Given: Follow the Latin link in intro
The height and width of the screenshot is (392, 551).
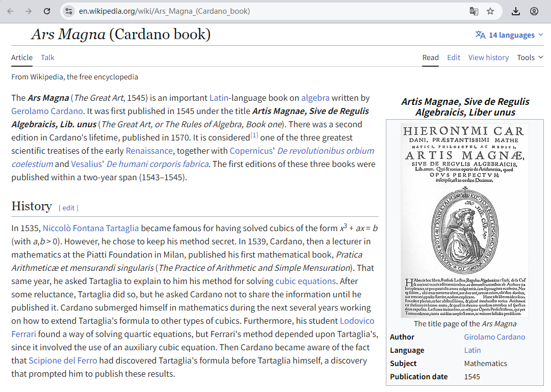Looking at the screenshot, I should pos(219,98).
